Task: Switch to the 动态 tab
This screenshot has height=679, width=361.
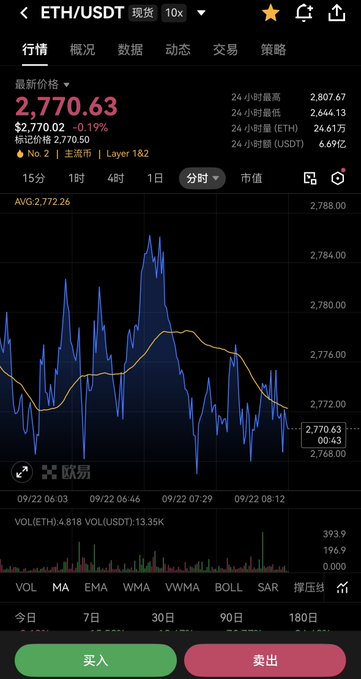Action: [x=177, y=50]
